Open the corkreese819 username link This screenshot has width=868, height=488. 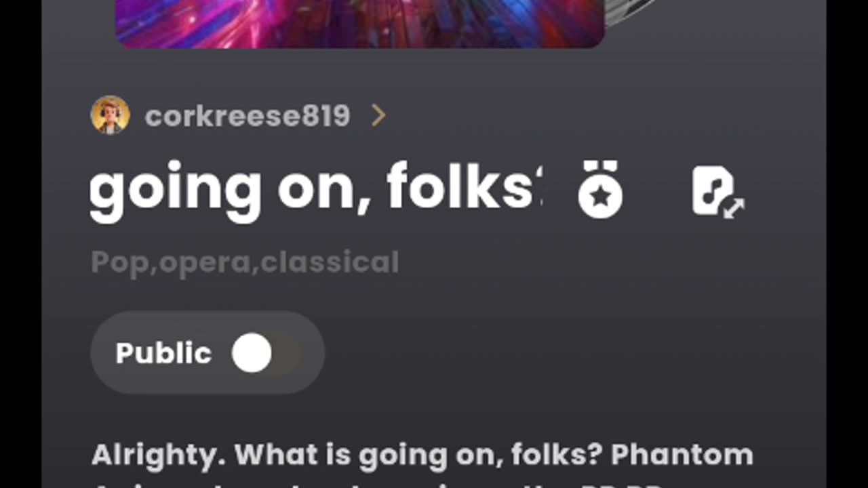(247, 116)
